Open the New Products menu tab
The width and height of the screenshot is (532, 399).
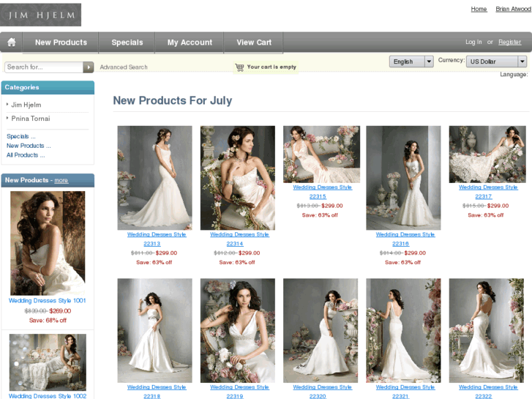click(61, 42)
